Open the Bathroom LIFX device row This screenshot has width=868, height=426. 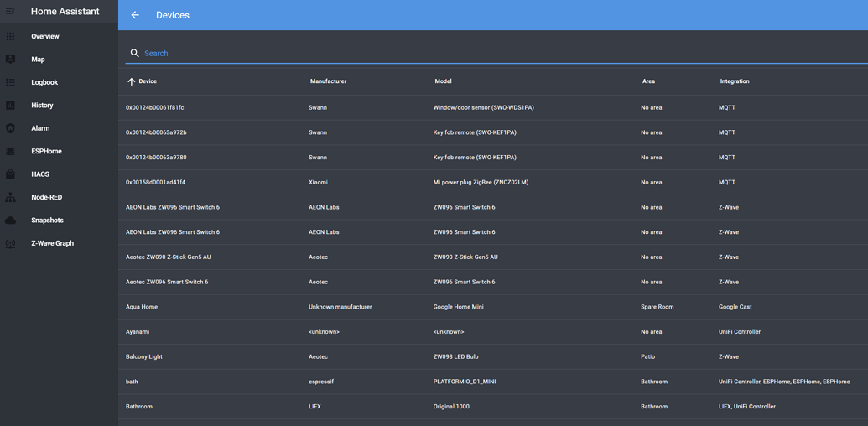coord(492,407)
